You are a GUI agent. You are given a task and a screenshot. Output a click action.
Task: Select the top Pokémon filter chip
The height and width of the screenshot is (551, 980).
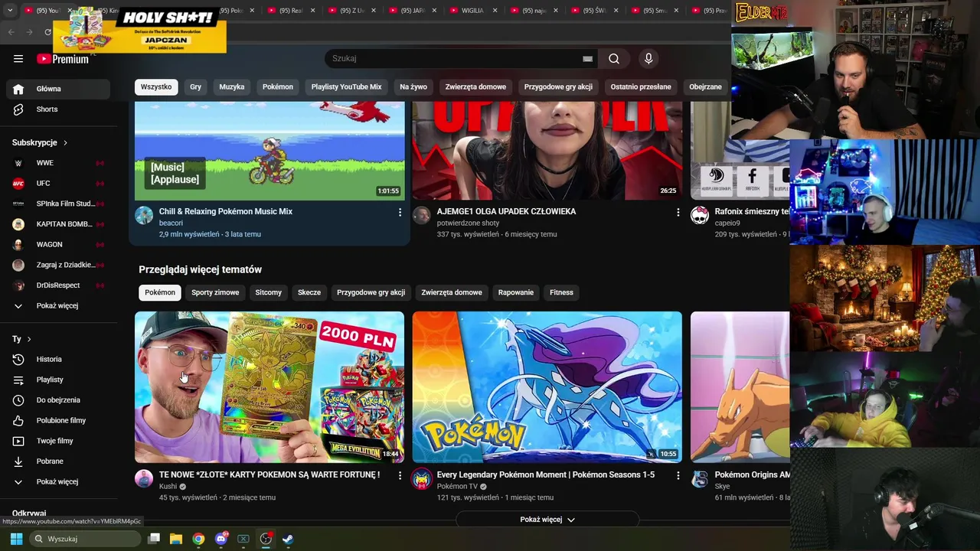[278, 86]
